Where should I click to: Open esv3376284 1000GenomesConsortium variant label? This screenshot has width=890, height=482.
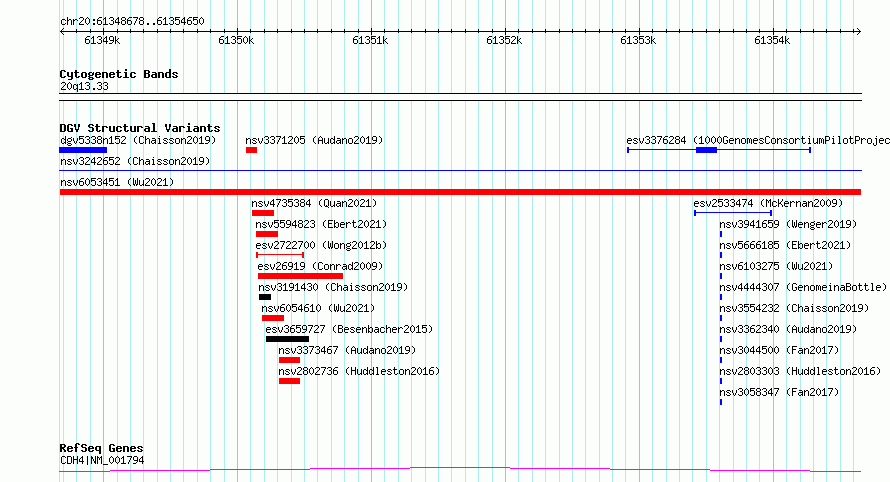pos(758,140)
